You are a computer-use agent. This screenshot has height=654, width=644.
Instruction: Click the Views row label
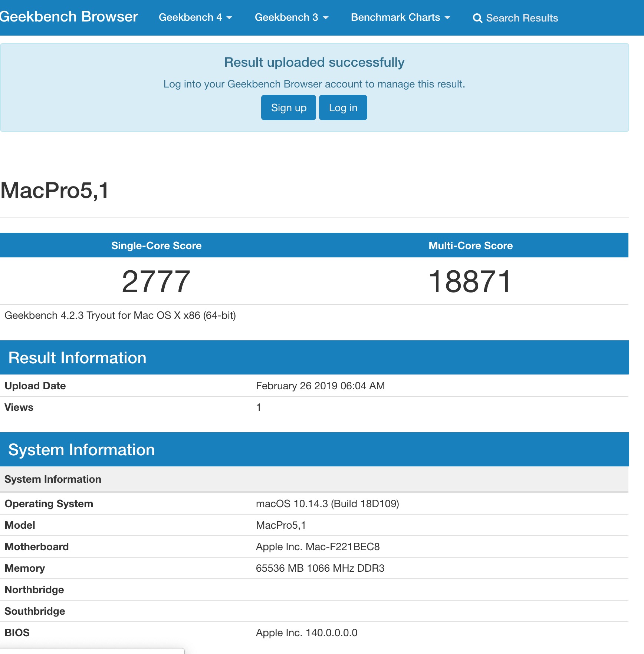(x=19, y=407)
